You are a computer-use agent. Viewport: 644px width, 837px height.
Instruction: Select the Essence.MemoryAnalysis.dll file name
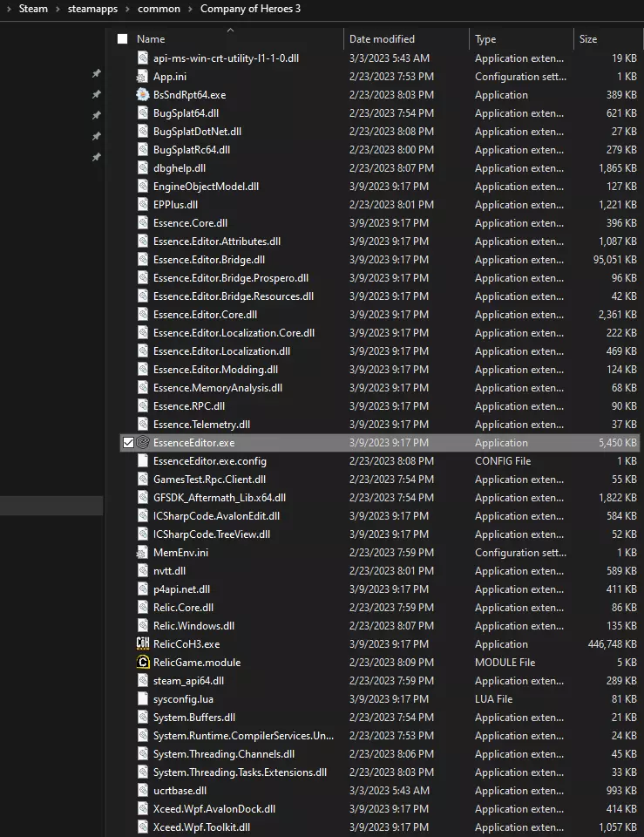click(218, 387)
